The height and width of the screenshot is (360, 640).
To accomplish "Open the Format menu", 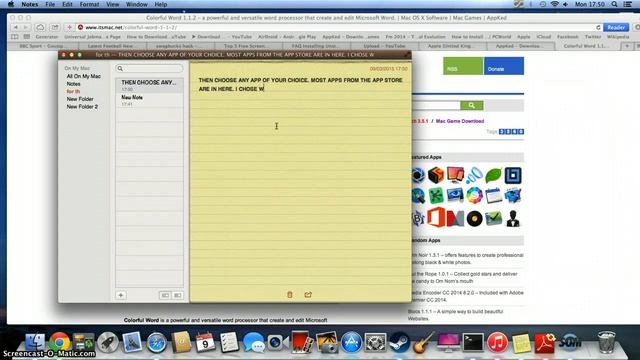I will pos(89,4).
